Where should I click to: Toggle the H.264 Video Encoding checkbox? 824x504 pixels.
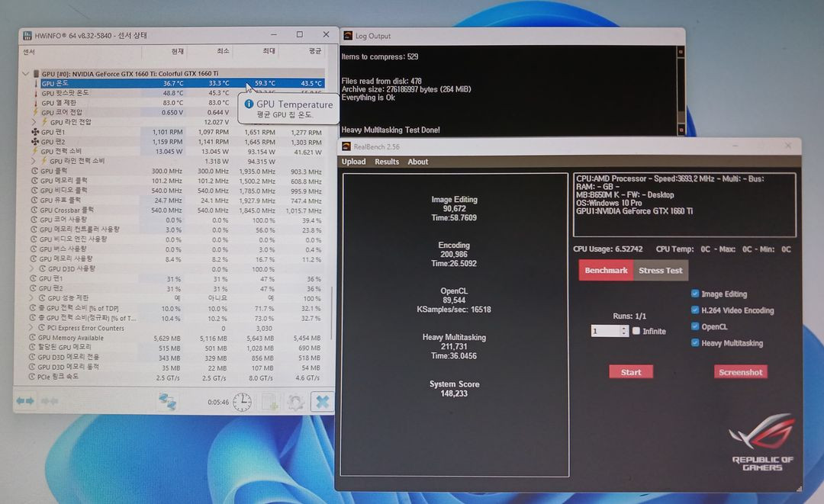click(695, 310)
